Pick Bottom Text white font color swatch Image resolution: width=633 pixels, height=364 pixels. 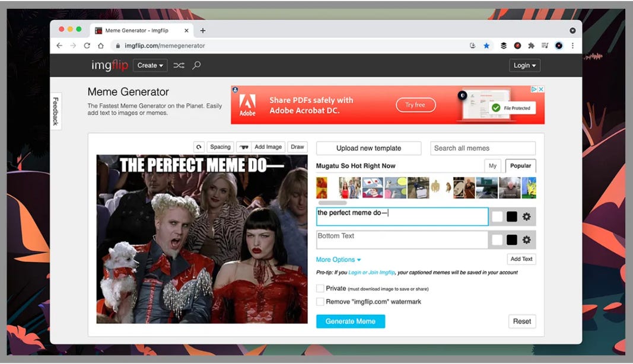(497, 240)
